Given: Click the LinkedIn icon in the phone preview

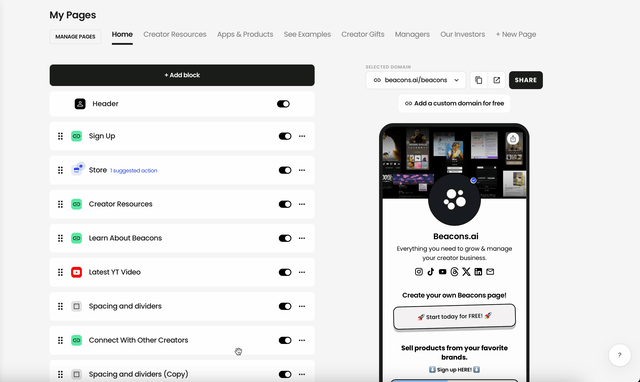Looking at the screenshot, I should (478, 272).
